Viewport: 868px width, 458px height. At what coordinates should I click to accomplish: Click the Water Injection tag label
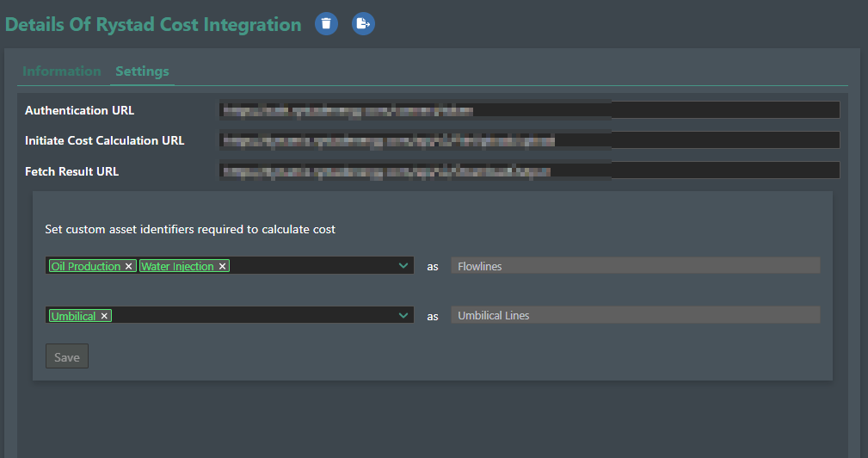tap(178, 266)
